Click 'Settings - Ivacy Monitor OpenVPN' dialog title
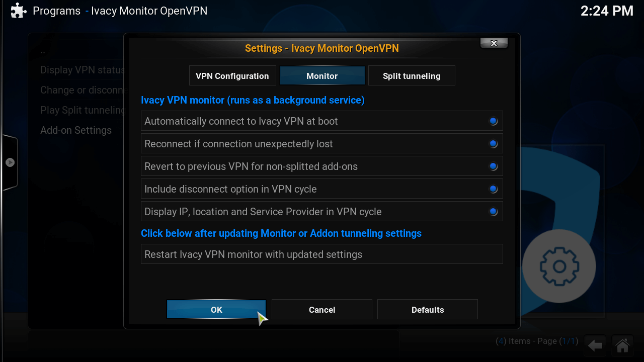The image size is (644, 362). pyautogui.click(x=322, y=48)
